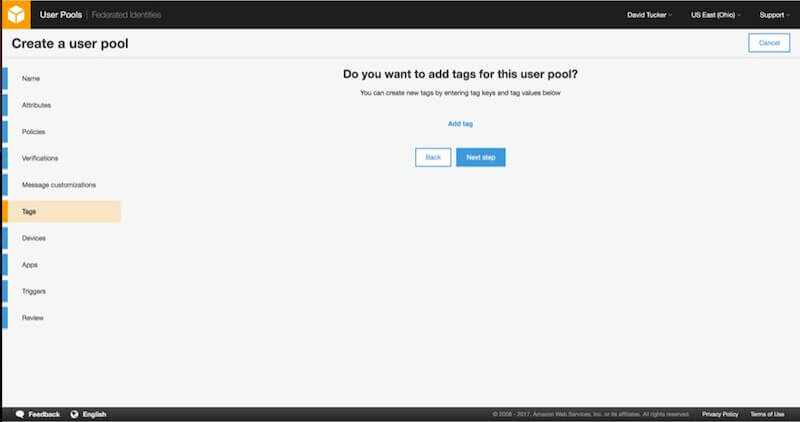Click the Add tag link
The height and width of the screenshot is (422, 800).
click(x=460, y=124)
